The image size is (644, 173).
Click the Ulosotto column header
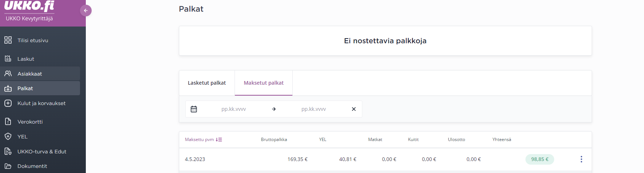[x=456, y=140]
